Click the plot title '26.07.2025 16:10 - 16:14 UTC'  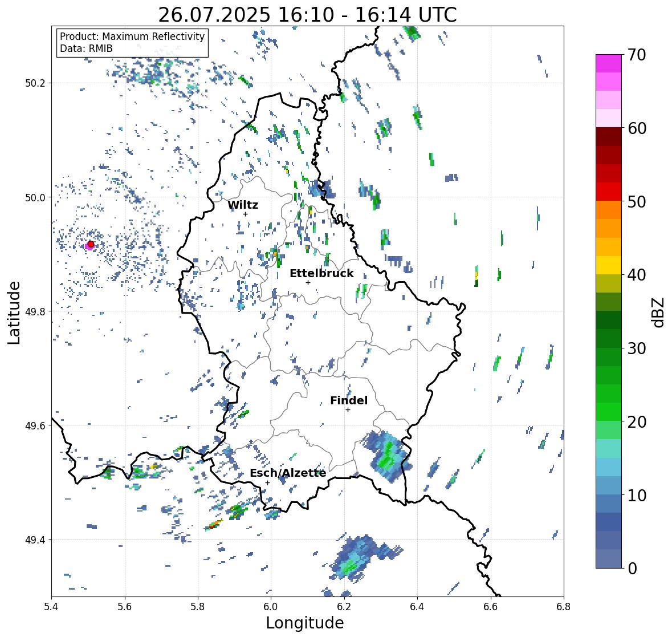307,15
